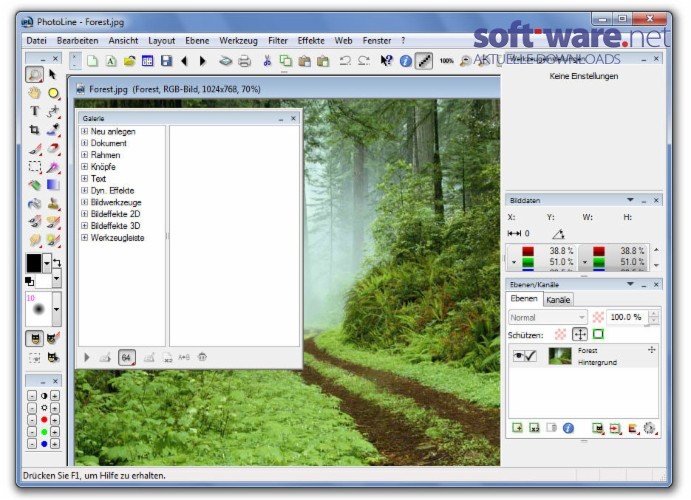This screenshot has height=500, width=691.
Task: Click the opacity field showing 100.0 %
Action: pos(627,317)
